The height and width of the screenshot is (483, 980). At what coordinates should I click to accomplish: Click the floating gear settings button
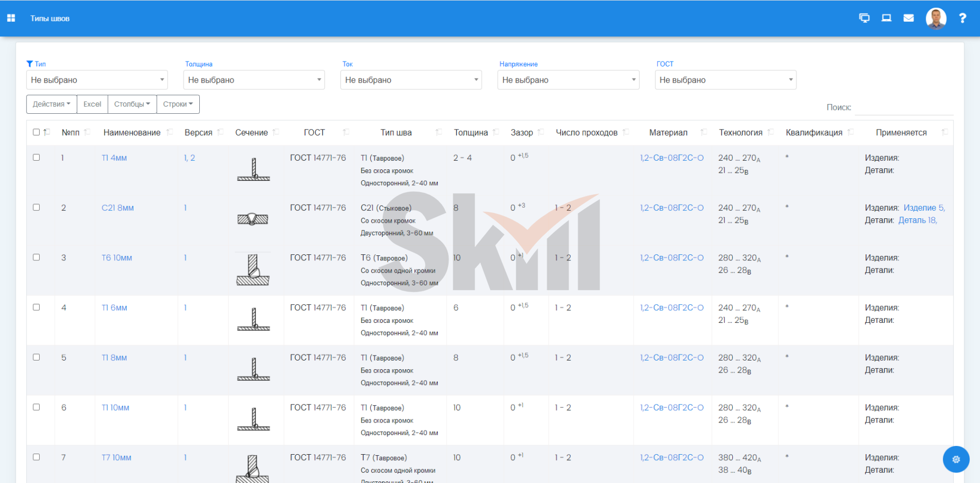[955, 459]
